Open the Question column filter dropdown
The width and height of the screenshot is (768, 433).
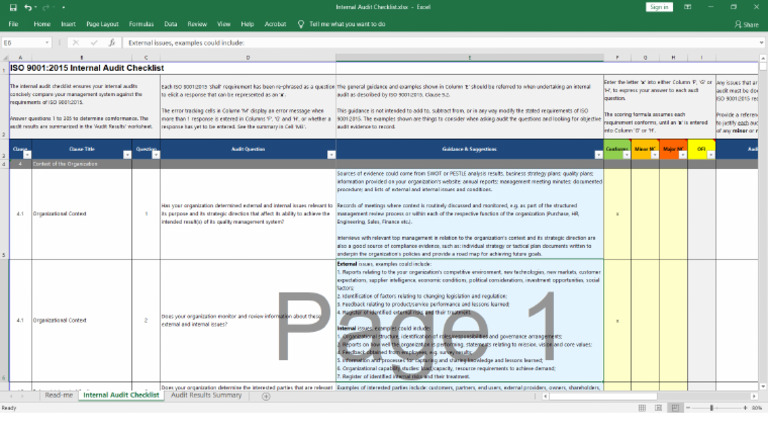click(156, 155)
